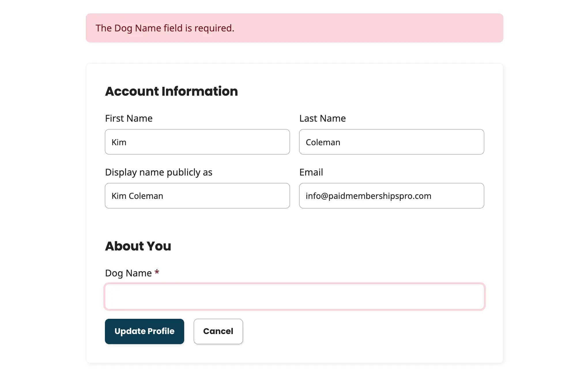The height and width of the screenshot is (377, 588).
Task: Click the About You section heading
Action: 138,246
